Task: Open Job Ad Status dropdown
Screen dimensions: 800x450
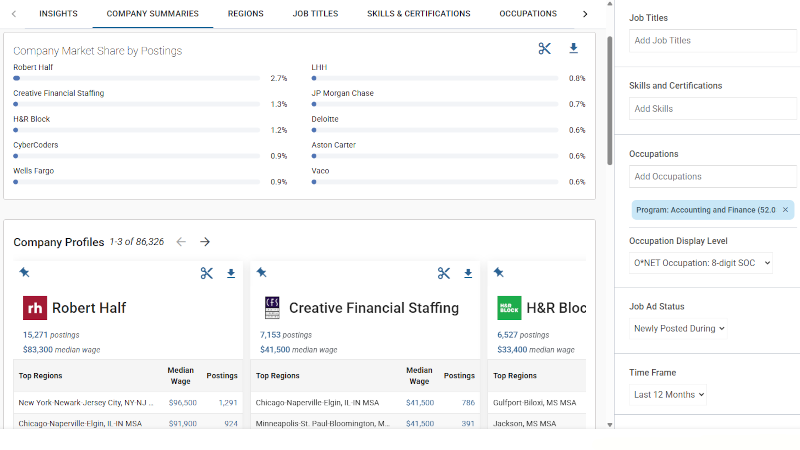Action: coord(678,329)
